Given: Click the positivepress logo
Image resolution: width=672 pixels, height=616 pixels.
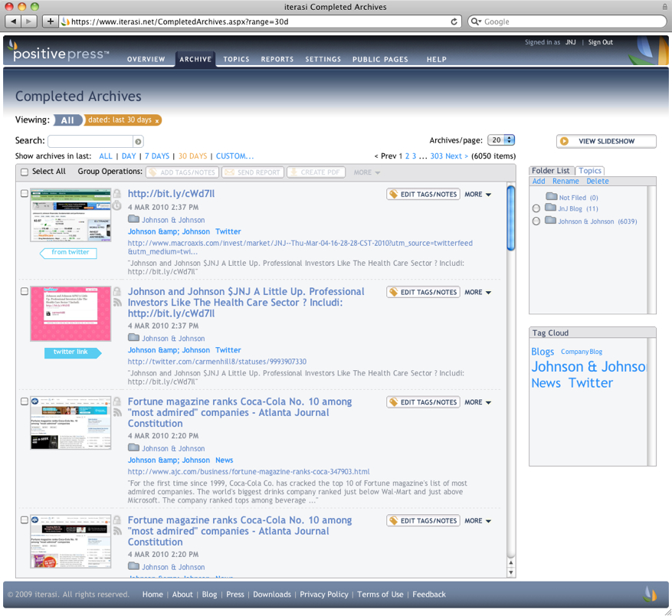Looking at the screenshot, I should pyautogui.click(x=59, y=52).
